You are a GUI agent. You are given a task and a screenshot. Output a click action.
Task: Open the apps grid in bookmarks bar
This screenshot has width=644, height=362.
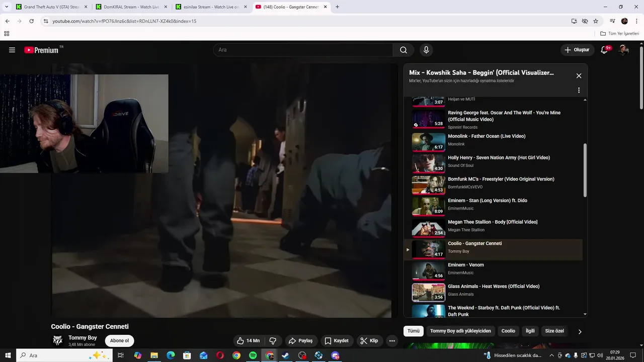click(x=7, y=34)
